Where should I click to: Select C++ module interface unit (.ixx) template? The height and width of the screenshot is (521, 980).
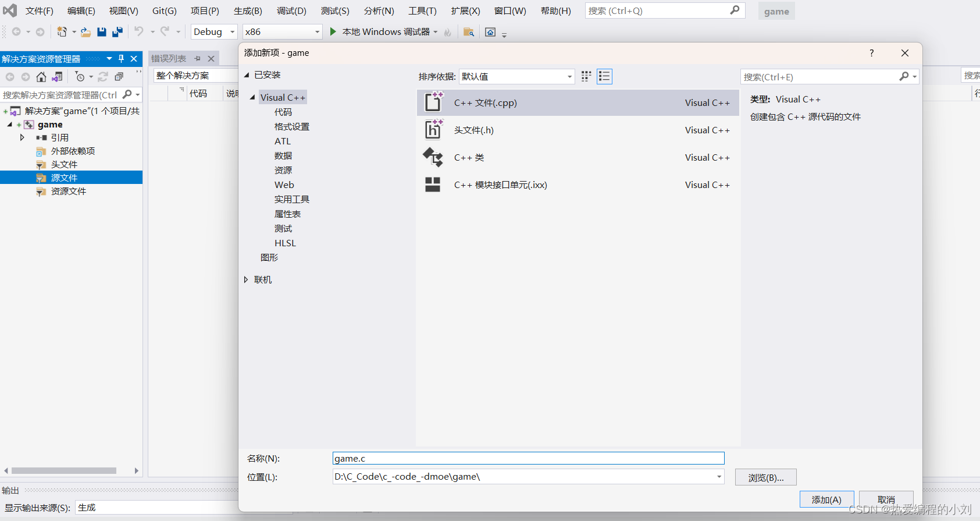point(578,185)
